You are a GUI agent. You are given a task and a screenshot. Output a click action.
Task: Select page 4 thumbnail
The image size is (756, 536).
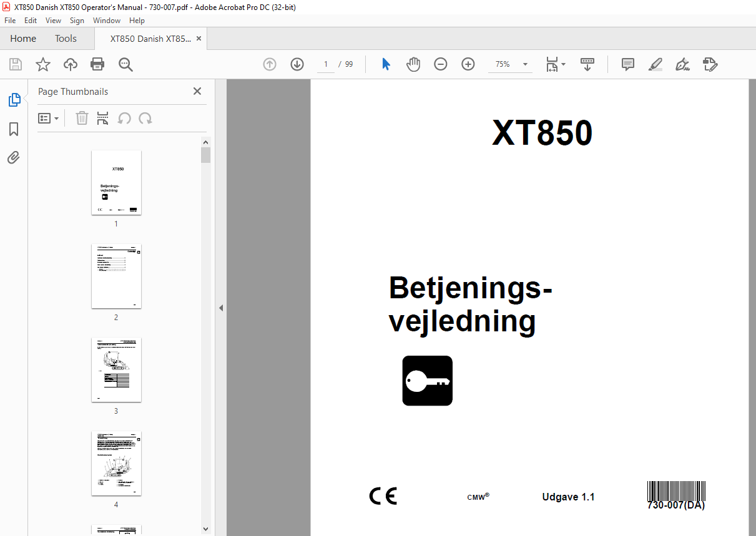coord(116,463)
